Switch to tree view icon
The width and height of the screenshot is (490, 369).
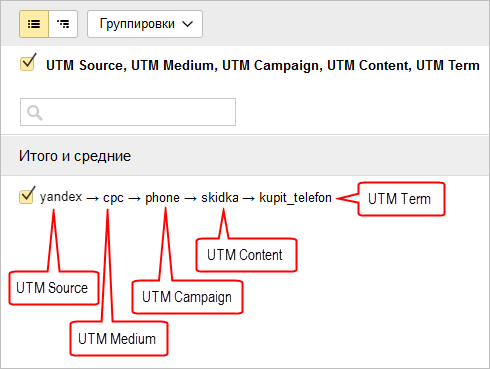tap(63, 24)
